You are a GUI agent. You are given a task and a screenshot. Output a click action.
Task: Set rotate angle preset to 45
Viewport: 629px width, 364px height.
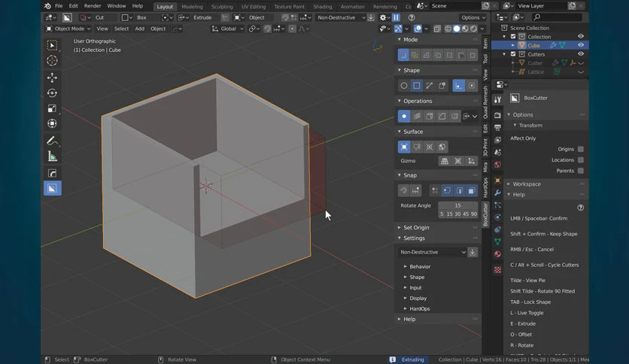coord(465,214)
